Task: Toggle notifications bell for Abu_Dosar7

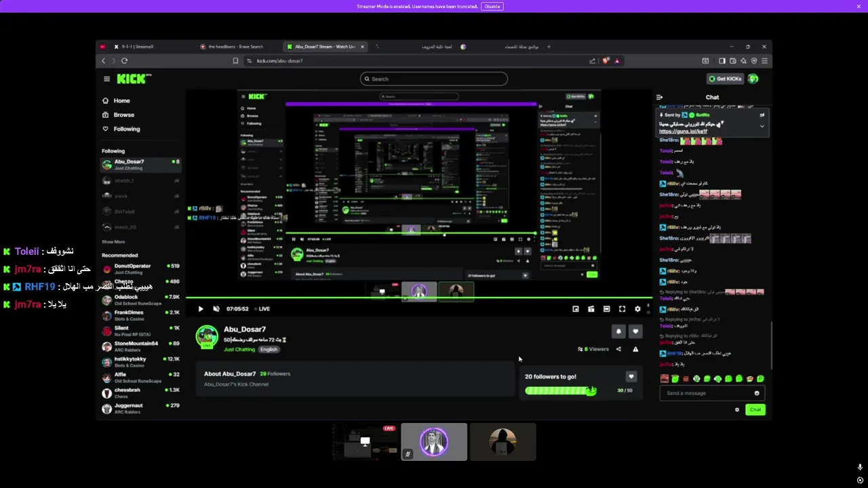Action: (x=618, y=331)
